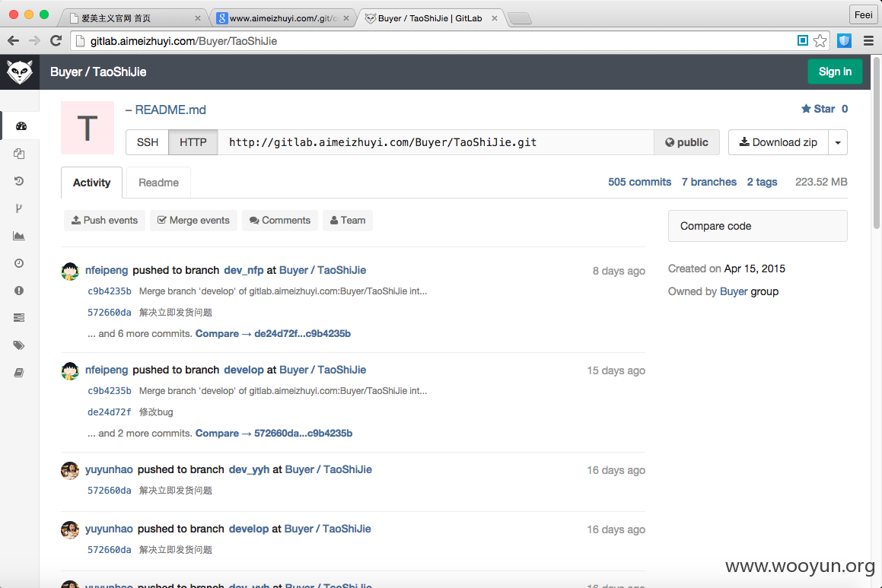Toggle Team events filter

click(x=348, y=221)
